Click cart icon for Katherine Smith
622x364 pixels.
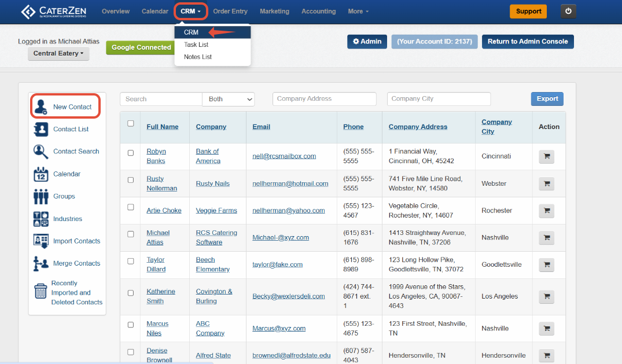tap(547, 296)
